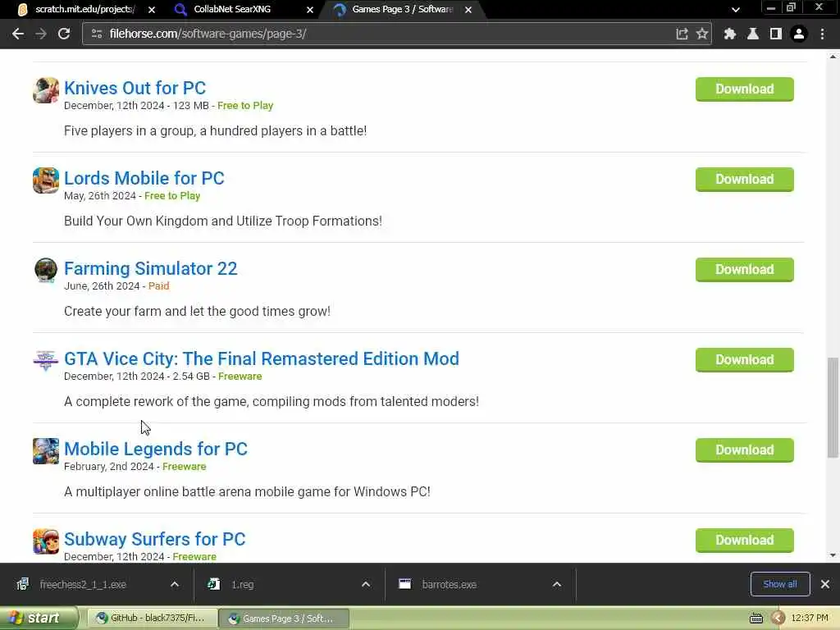This screenshot has height=630, width=840.
Task: Download Mobile Legends for PC
Action: click(x=745, y=450)
